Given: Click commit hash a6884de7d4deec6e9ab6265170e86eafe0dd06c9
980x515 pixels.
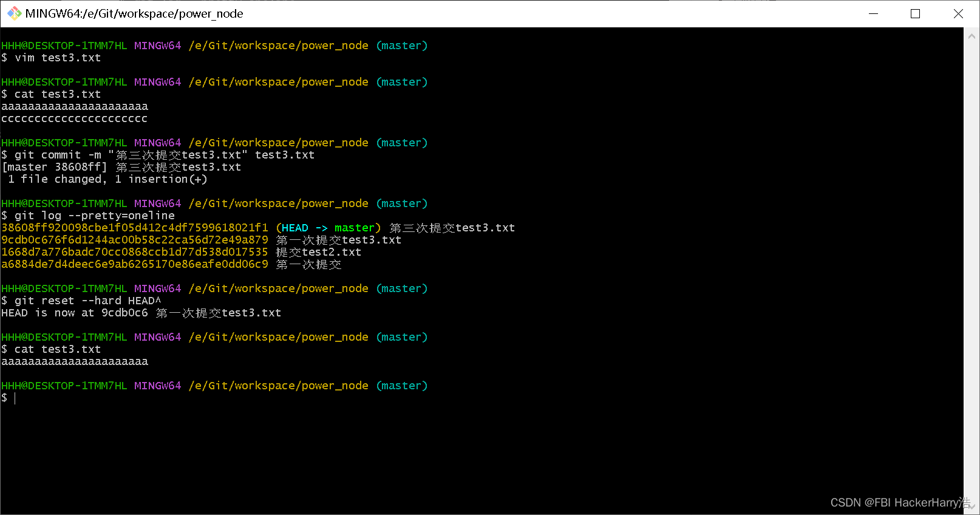Looking at the screenshot, I should click(x=135, y=264).
